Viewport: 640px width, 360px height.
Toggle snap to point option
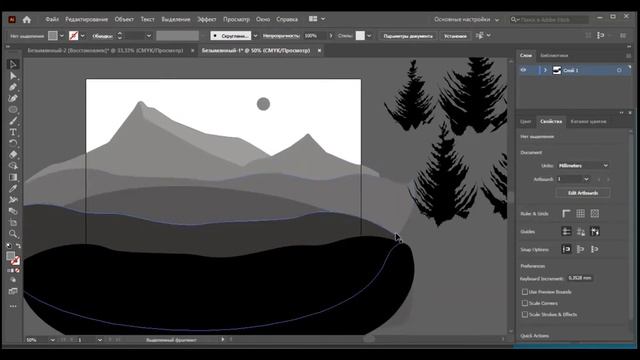coord(566,249)
